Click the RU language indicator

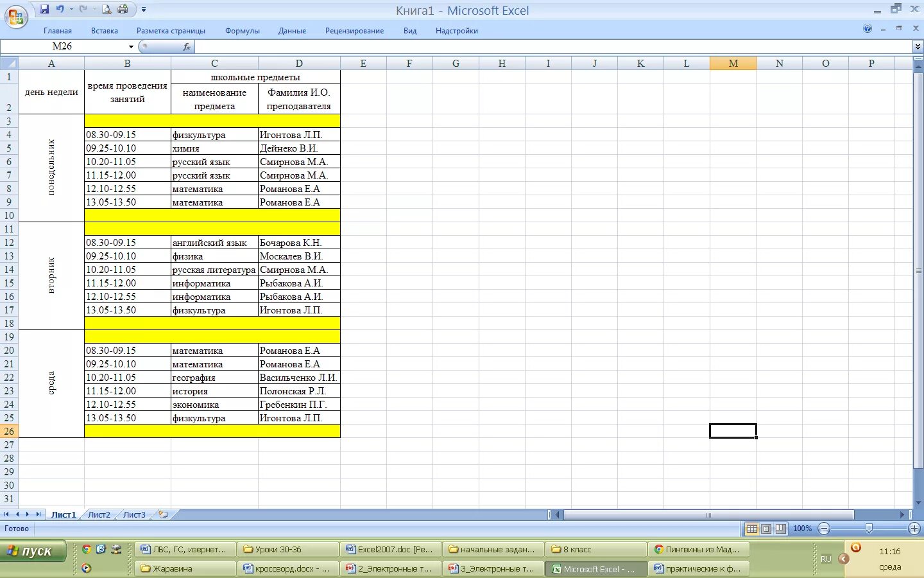coord(826,559)
